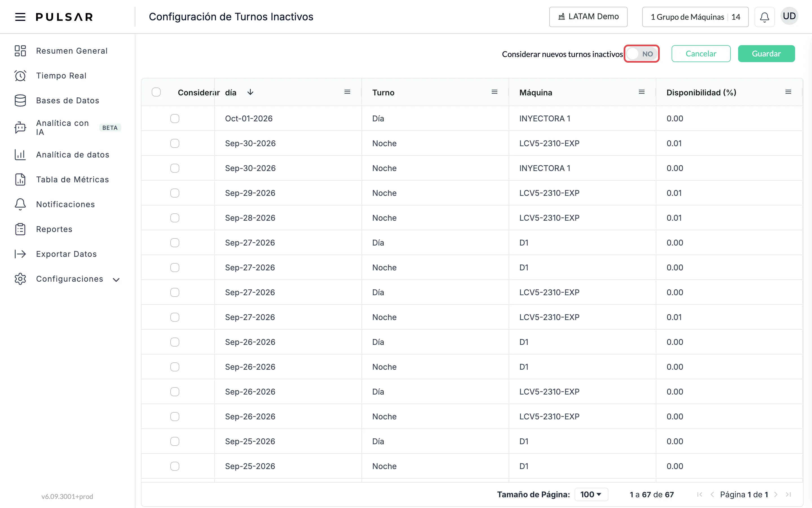Image resolution: width=812 pixels, height=508 pixels.
Task: Toggle Considerar nuevos turnos inactivos switch
Action: click(x=641, y=54)
